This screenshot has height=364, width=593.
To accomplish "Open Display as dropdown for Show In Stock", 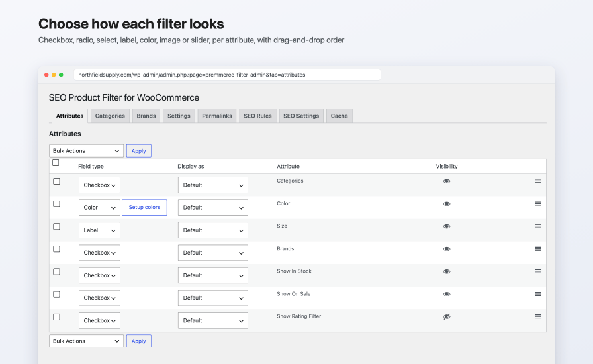I will tap(213, 275).
